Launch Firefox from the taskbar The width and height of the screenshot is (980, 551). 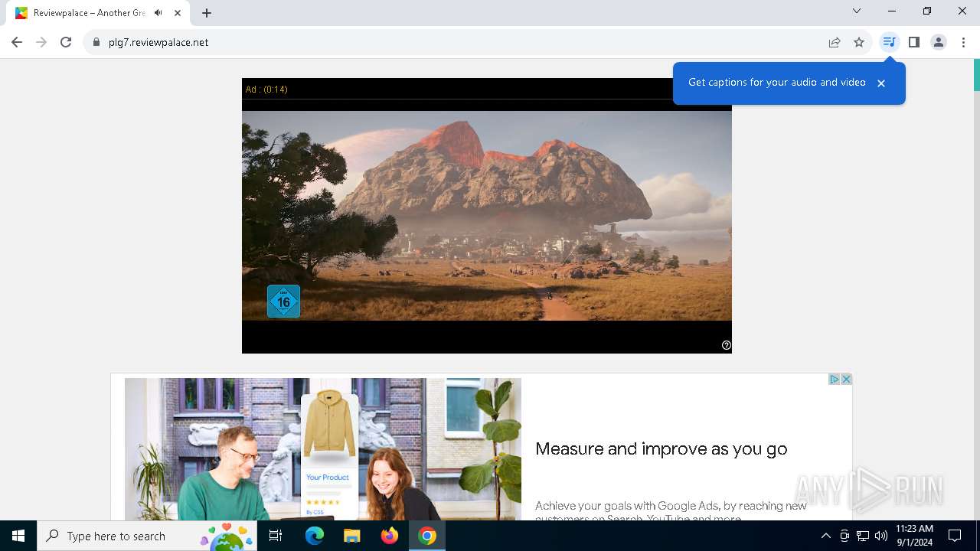pos(390,536)
